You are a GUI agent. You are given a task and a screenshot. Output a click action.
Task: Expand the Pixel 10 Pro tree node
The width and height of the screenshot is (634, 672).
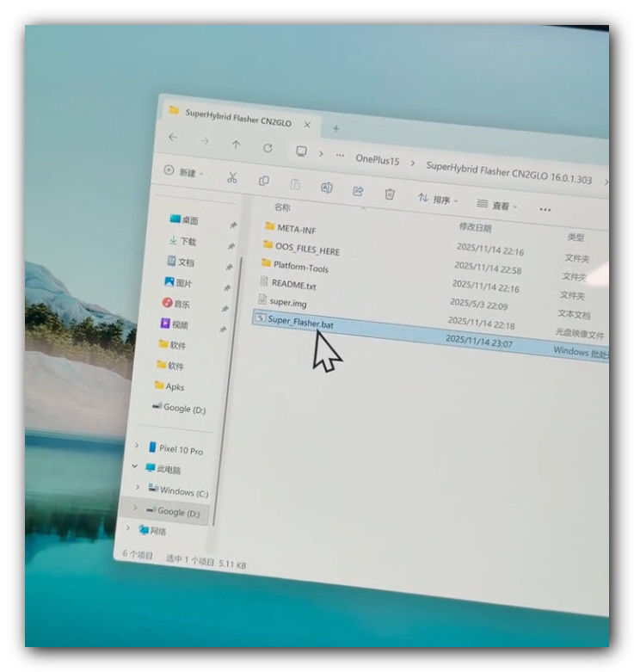tap(137, 446)
